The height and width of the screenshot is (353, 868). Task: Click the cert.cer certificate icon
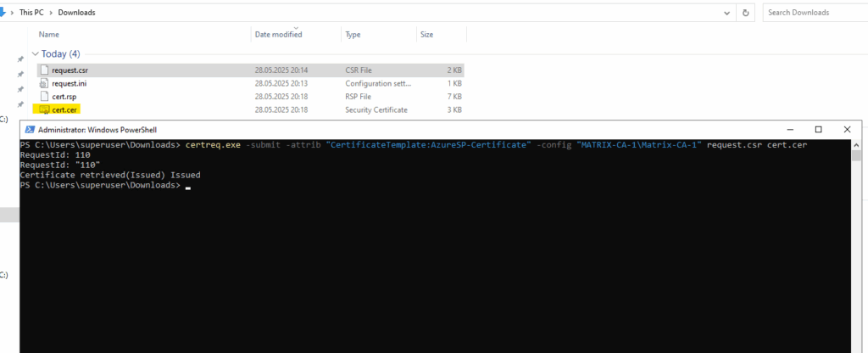44,109
